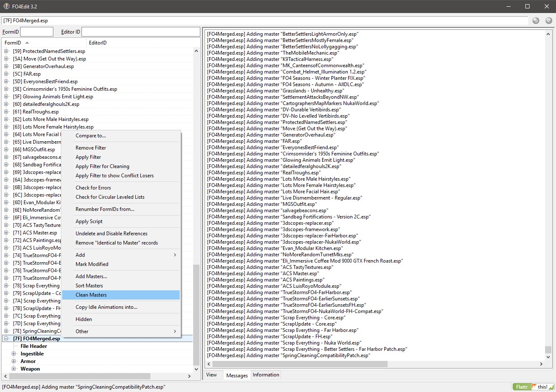Click messages log scrollbar down arrow
556x392 pixels.
tap(548, 357)
